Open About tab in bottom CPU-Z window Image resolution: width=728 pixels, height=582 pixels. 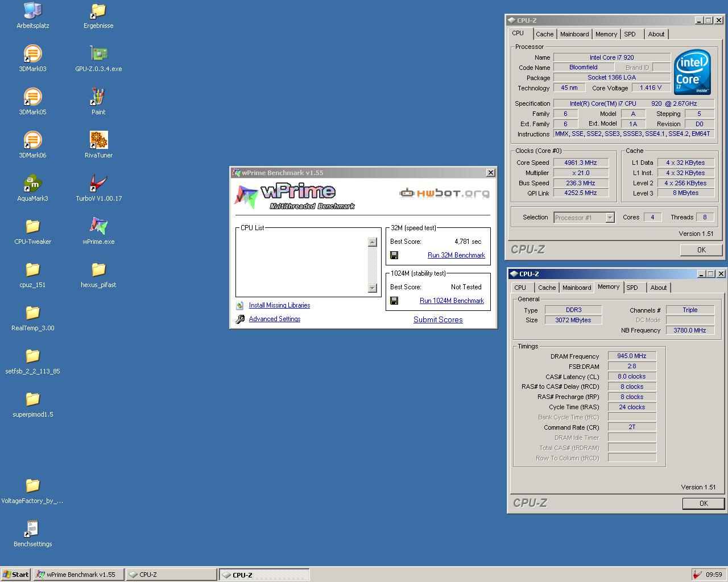pyautogui.click(x=659, y=288)
